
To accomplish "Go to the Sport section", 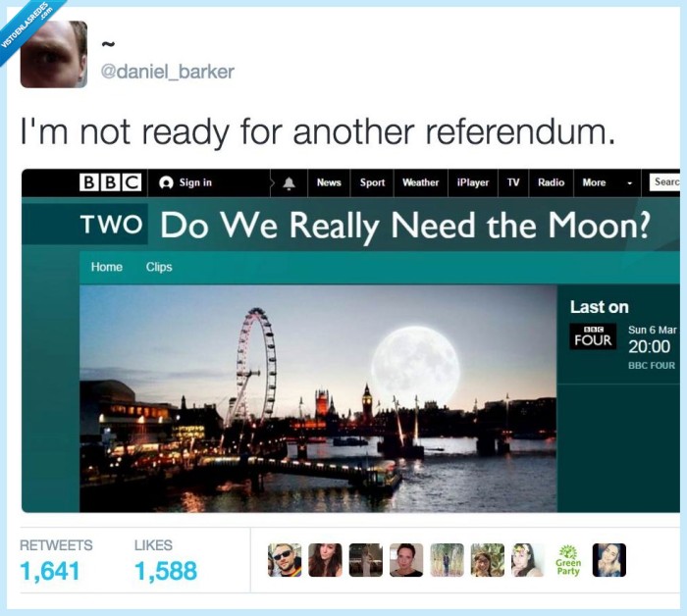I will [x=372, y=182].
